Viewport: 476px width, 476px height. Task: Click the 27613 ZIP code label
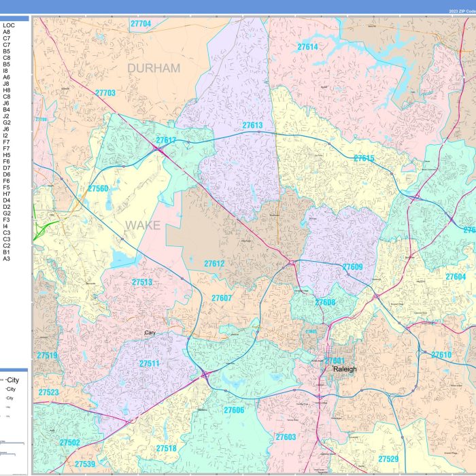[x=252, y=125]
